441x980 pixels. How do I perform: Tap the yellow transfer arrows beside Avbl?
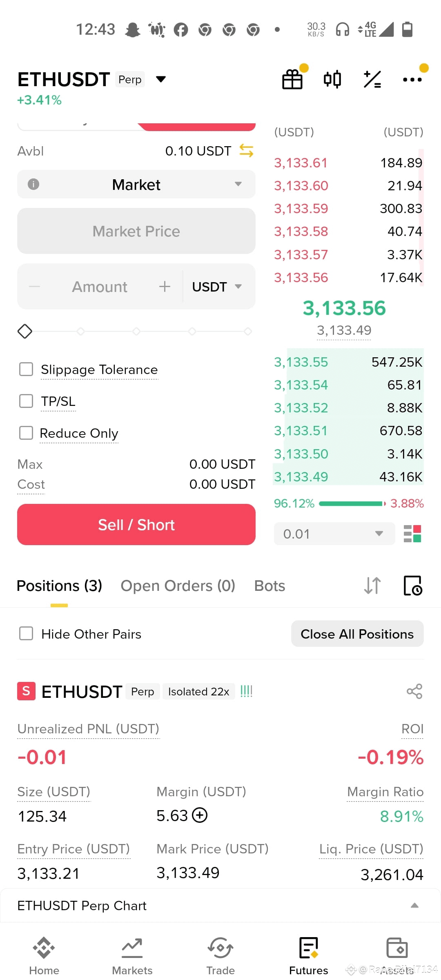[246, 151]
